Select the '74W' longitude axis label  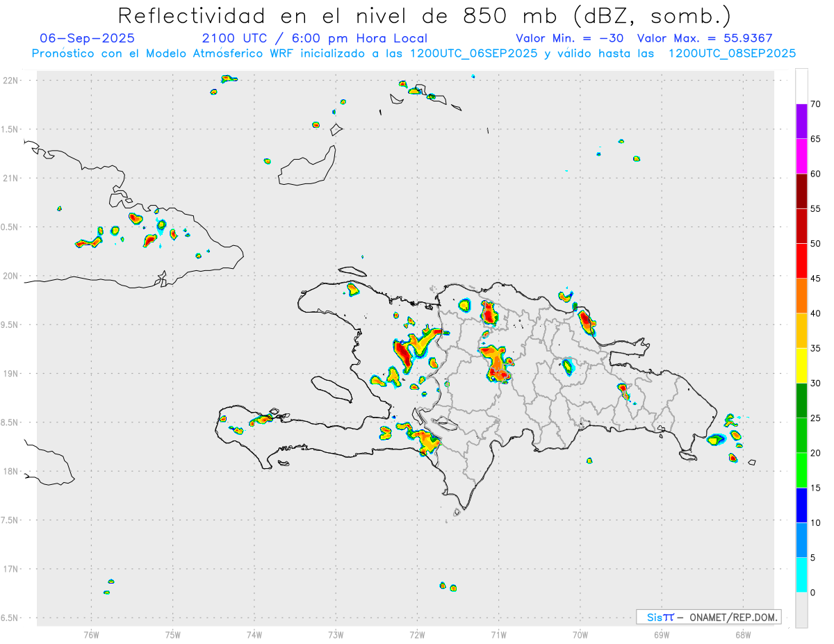tap(254, 634)
